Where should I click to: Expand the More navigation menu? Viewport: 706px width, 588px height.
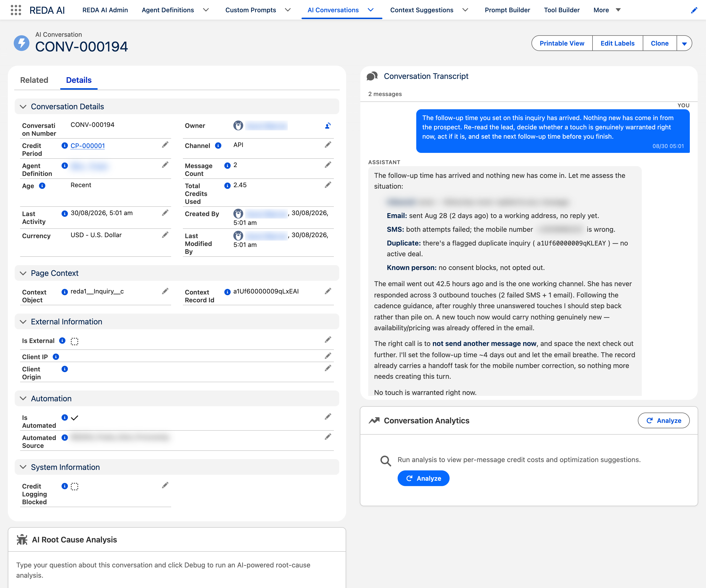607,10
